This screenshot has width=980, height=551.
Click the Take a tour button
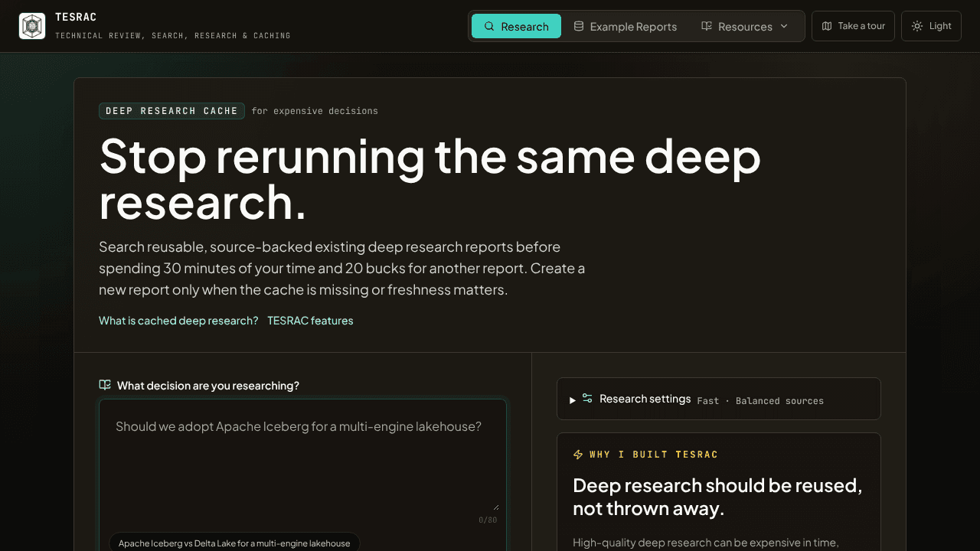pyautogui.click(x=853, y=26)
